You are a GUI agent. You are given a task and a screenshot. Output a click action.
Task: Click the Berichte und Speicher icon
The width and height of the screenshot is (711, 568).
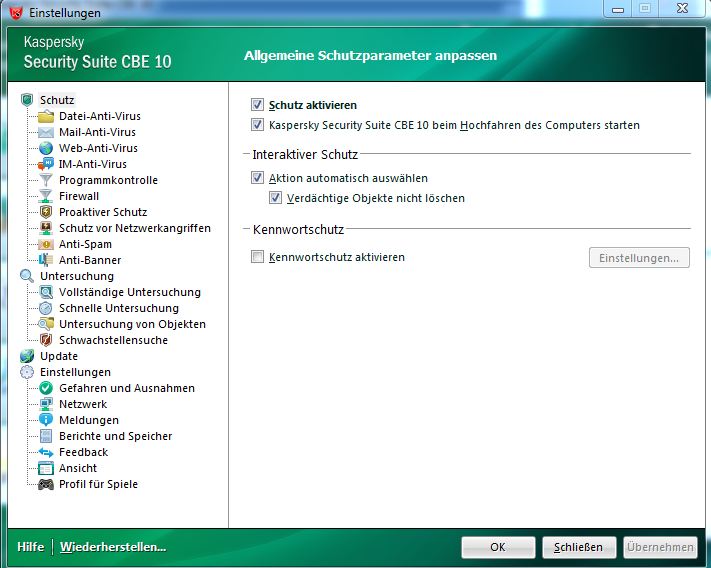click(x=46, y=436)
